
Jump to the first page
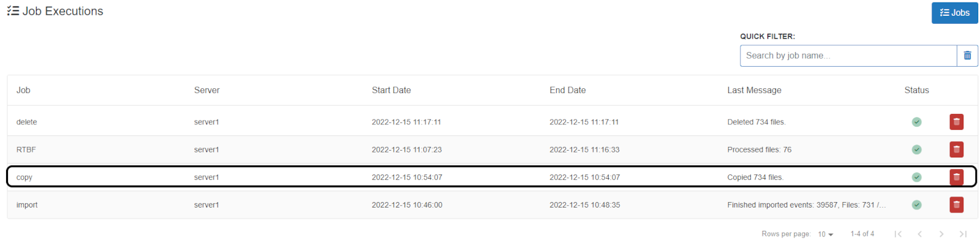click(x=898, y=234)
